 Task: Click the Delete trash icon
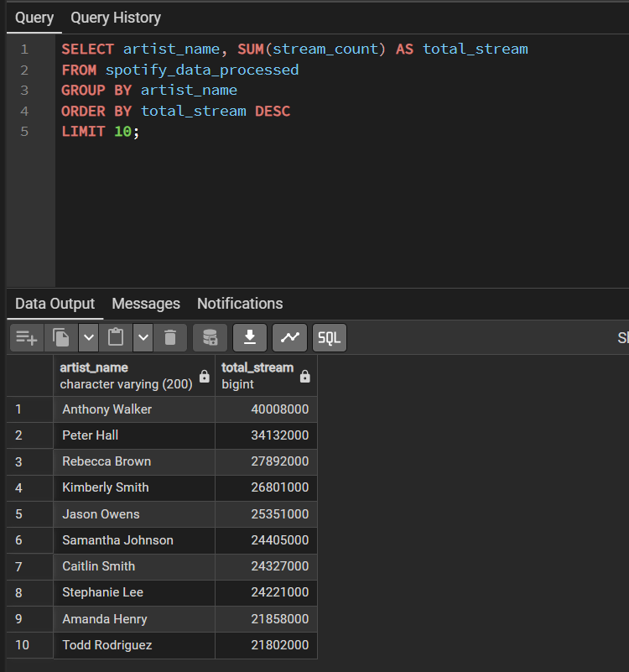point(170,338)
